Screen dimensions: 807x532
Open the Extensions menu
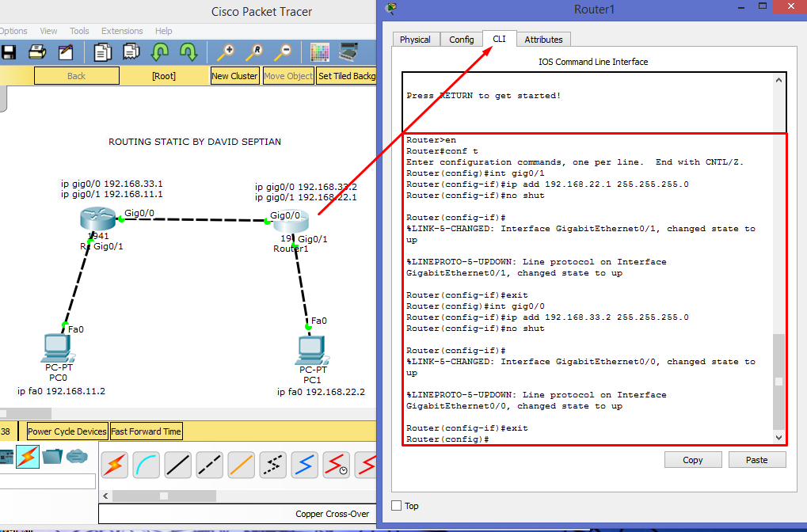(x=122, y=30)
